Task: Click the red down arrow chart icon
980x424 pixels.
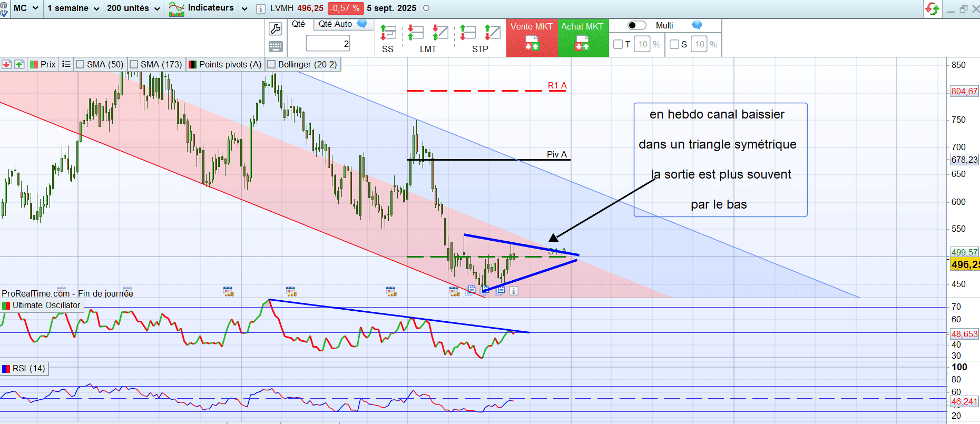Action: [x=6, y=64]
